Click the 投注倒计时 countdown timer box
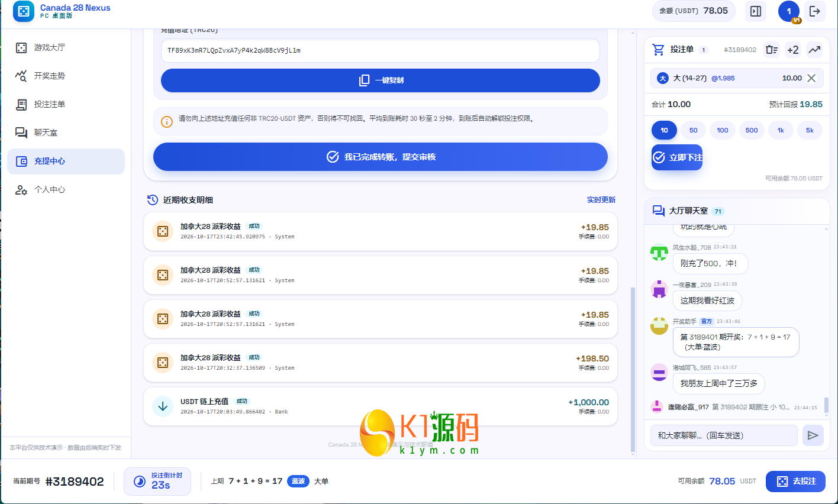The height and width of the screenshot is (504, 838). tap(157, 482)
